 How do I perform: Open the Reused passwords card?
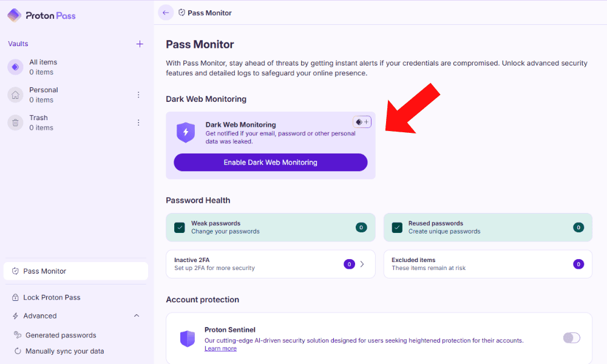[487, 227]
